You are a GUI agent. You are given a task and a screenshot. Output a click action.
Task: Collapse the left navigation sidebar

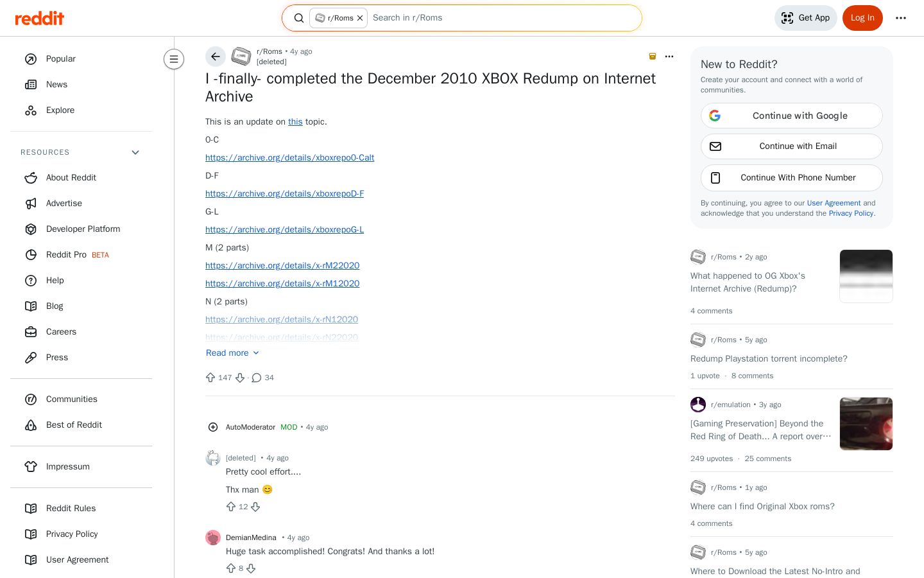click(174, 59)
